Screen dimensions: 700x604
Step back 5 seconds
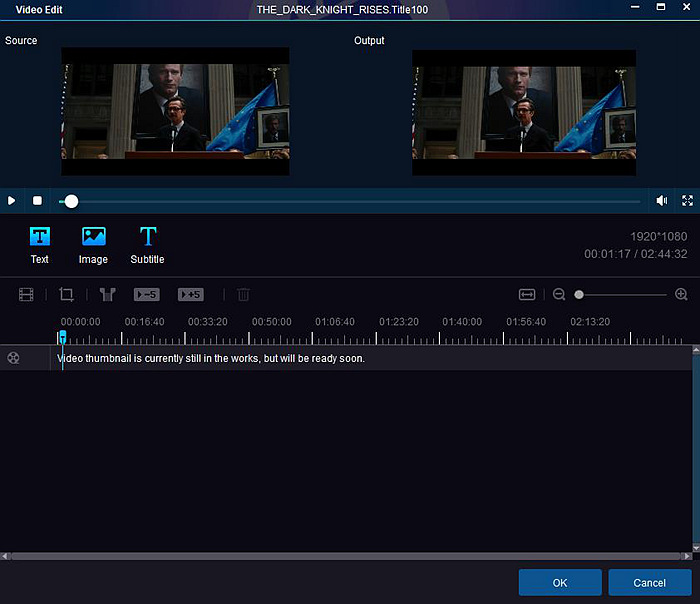tap(147, 295)
